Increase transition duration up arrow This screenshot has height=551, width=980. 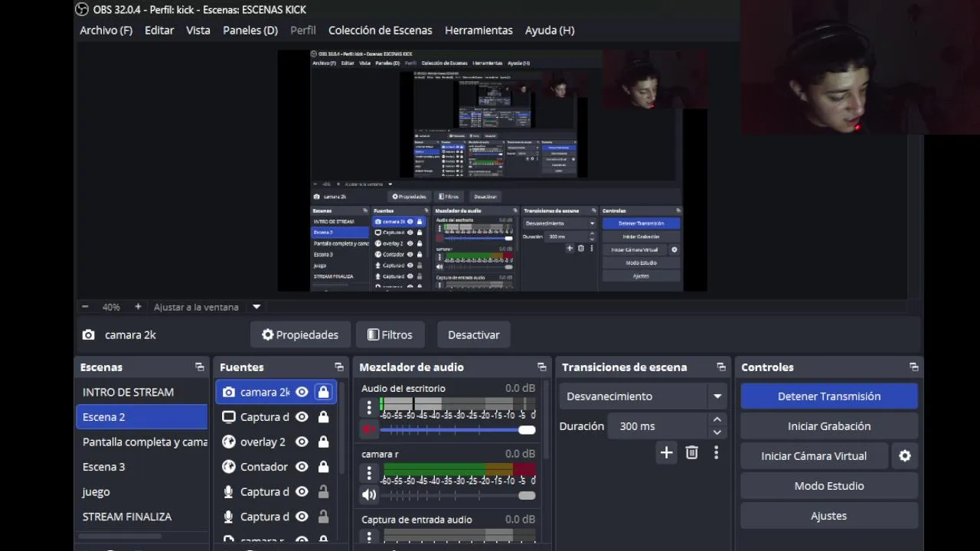(717, 420)
